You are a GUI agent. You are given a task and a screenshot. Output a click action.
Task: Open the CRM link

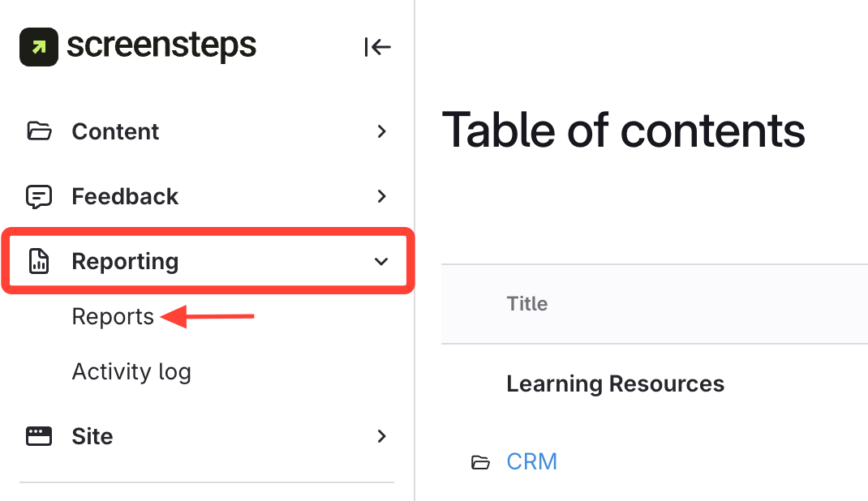[x=531, y=461]
